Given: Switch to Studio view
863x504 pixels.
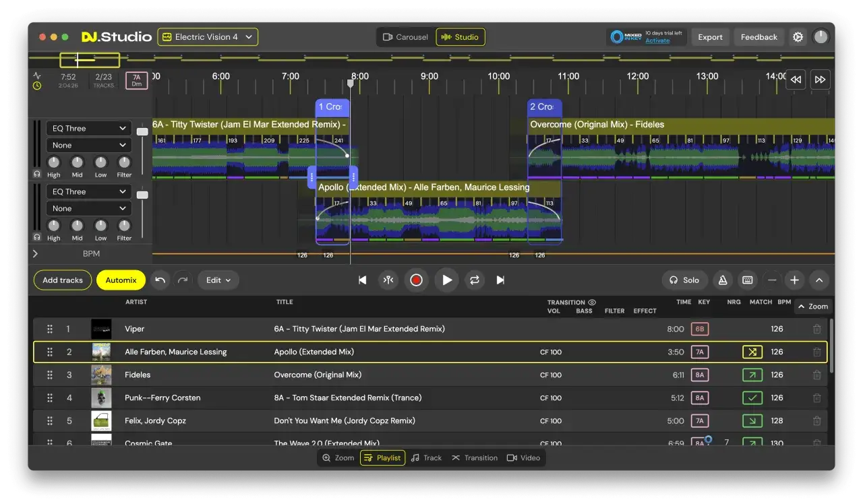Looking at the screenshot, I should point(460,37).
